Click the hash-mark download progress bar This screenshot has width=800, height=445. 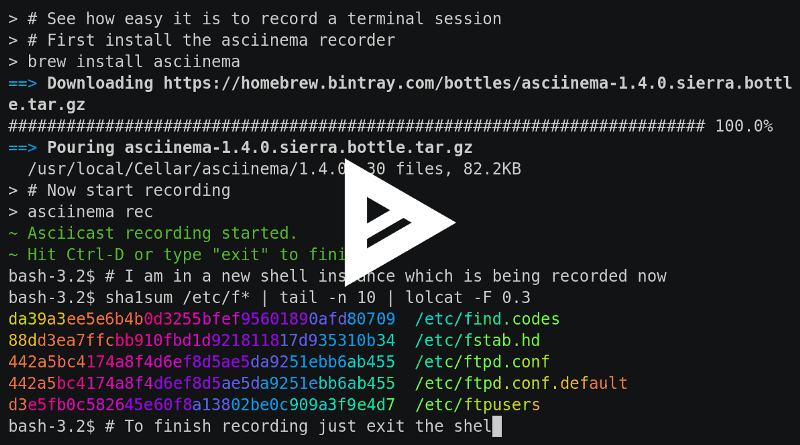pos(357,126)
